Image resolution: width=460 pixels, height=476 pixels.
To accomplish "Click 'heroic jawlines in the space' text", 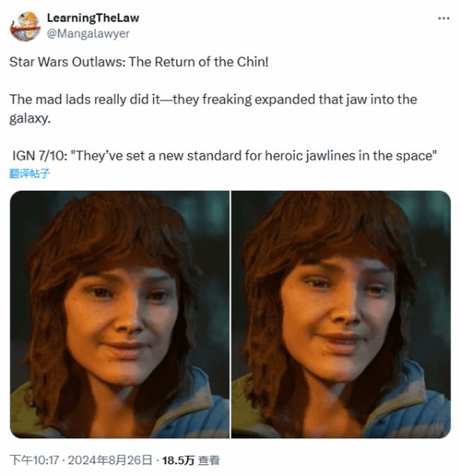I will pos(351,155).
